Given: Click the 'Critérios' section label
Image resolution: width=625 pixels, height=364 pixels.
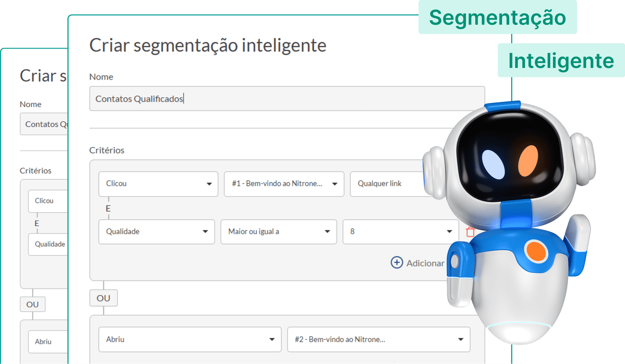Looking at the screenshot, I should coord(106,150).
